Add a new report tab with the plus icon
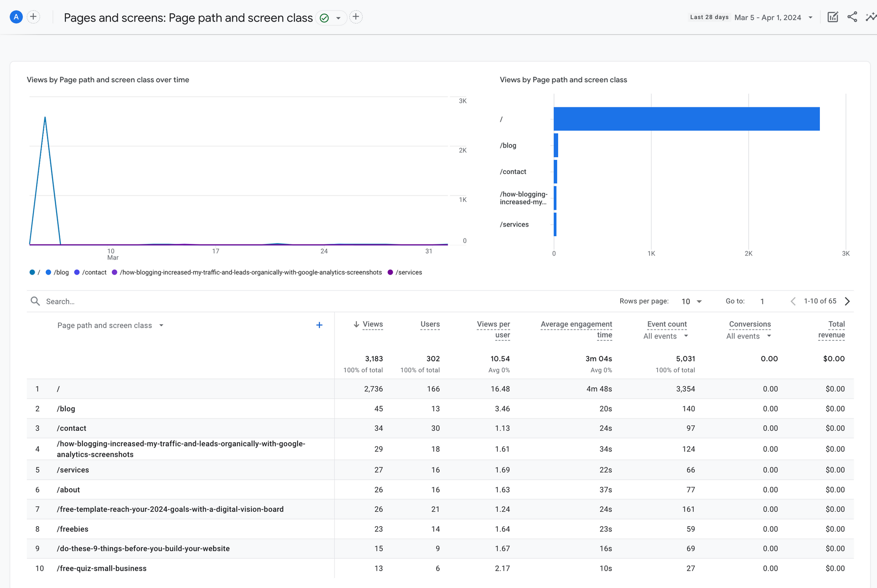The height and width of the screenshot is (588, 877). (33, 16)
